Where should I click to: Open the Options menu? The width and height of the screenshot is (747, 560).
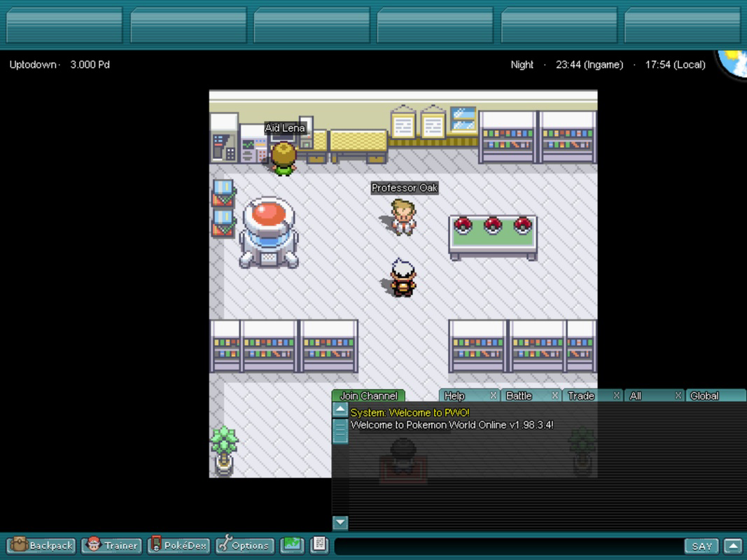pos(244,545)
